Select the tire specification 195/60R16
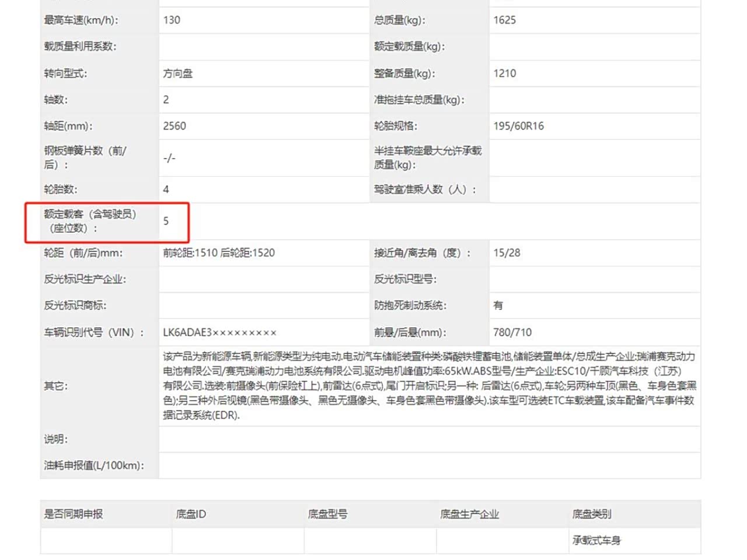The height and width of the screenshot is (560, 747). [518, 126]
